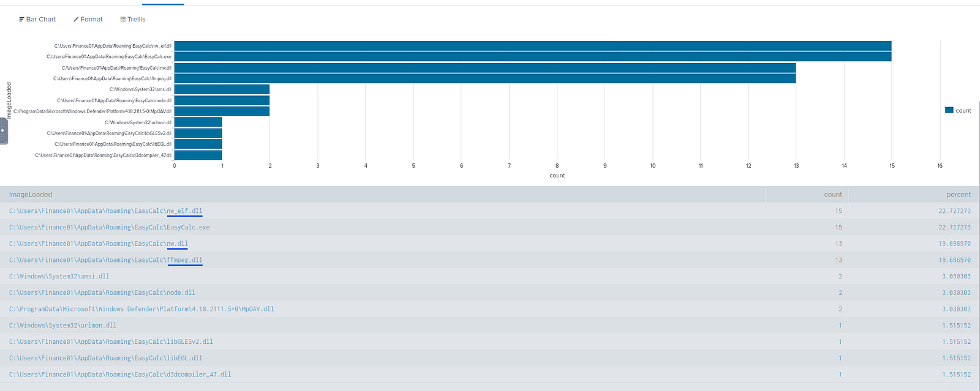Image resolution: width=980 pixels, height=391 pixels.
Task: Click the count legend label text
Action: (x=963, y=111)
